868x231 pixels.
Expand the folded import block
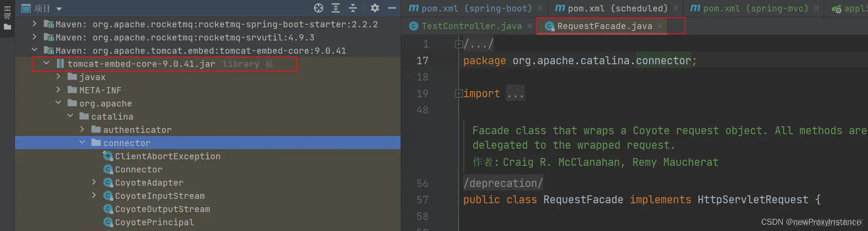[459, 93]
